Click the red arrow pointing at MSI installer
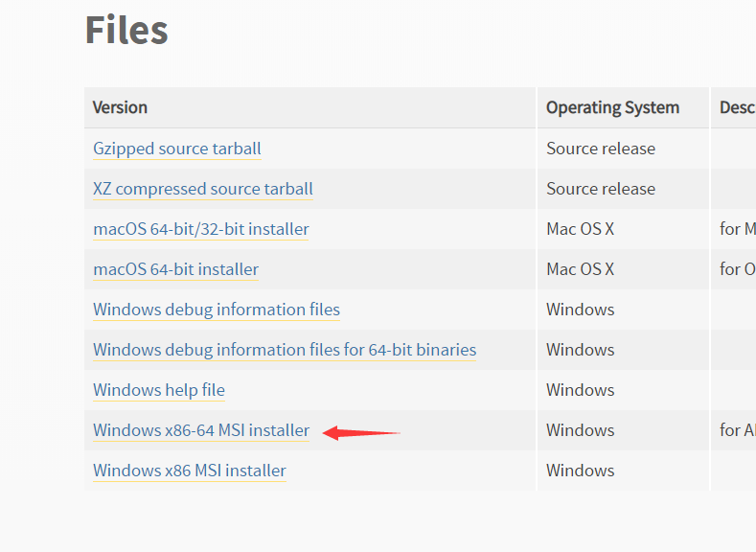Image resolution: width=756 pixels, height=552 pixels. point(360,433)
